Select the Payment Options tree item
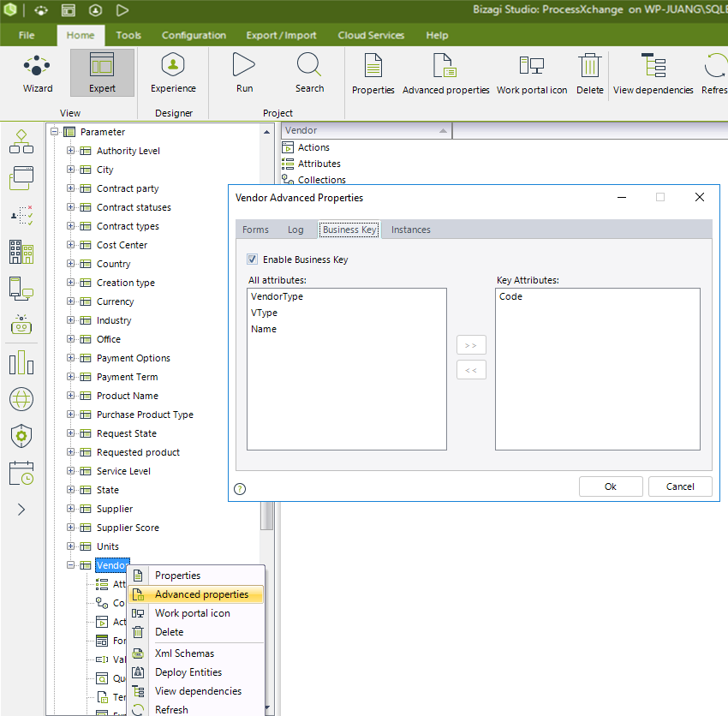Screen dimensions: 728x716 (x=134, y=358)
